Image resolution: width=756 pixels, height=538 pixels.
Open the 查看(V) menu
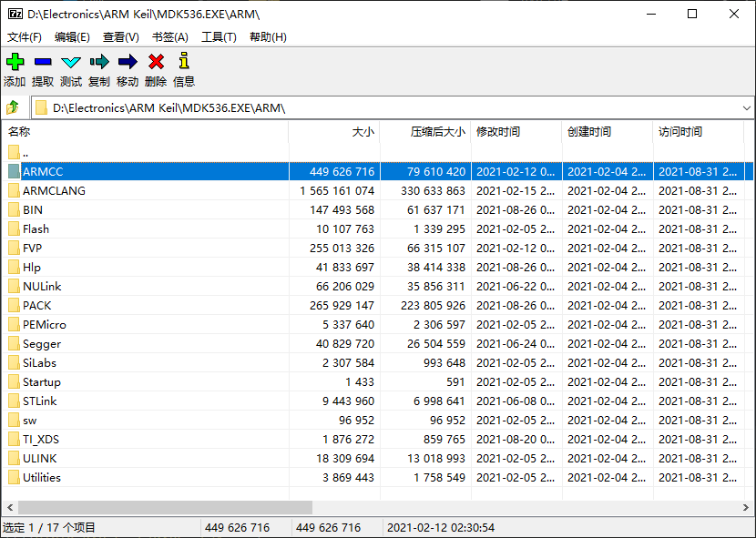click(121, 37)
